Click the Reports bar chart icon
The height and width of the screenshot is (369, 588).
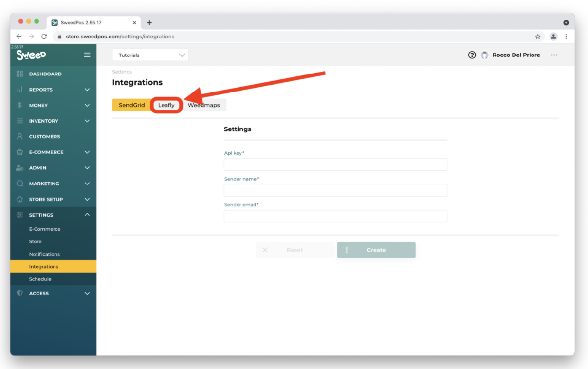click(19, 90)
